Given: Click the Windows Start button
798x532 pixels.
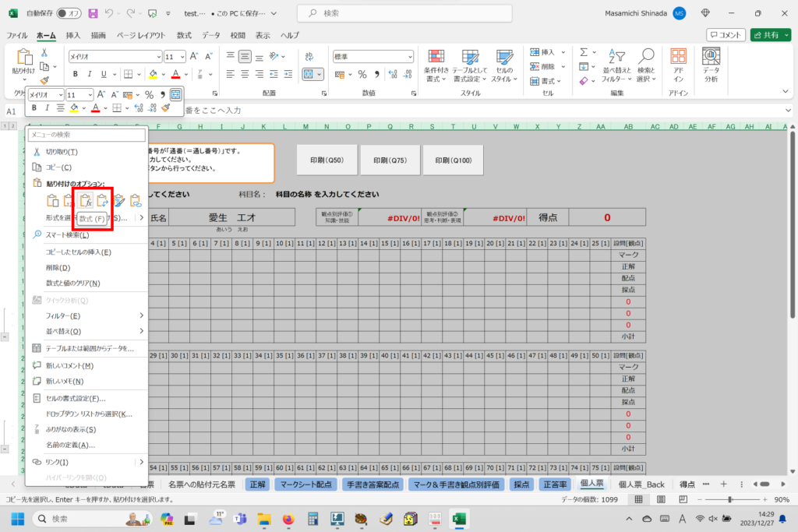Looking at the screenshot, I should 18,519.
